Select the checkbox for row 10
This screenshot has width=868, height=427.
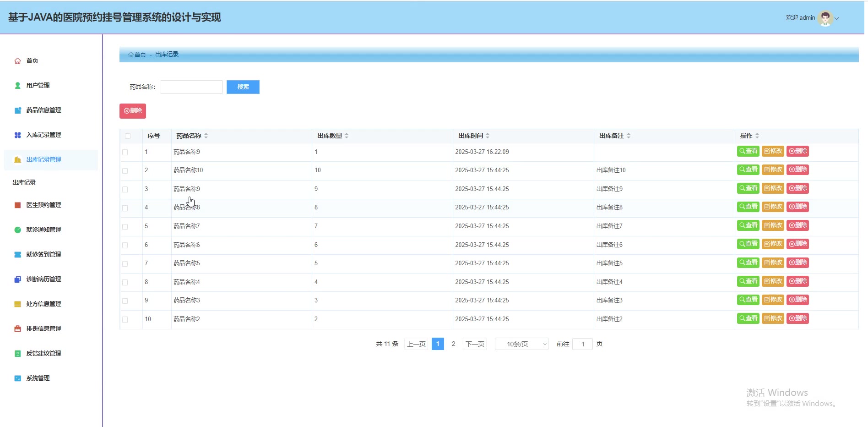tap(125, 320)
